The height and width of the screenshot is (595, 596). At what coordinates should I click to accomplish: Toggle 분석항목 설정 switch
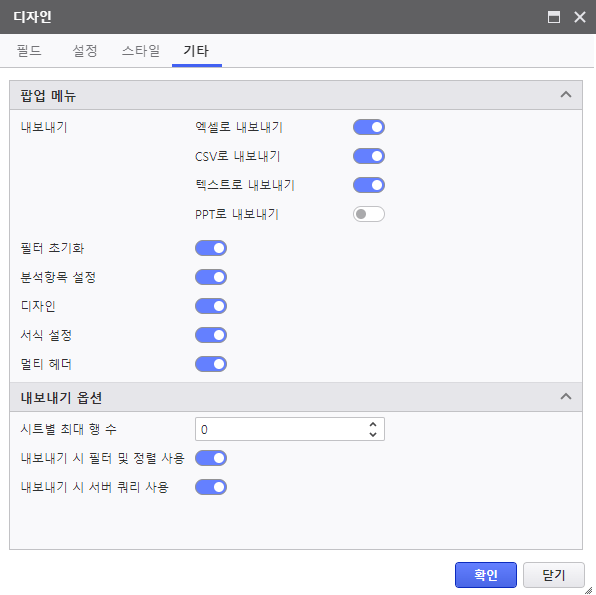click(x=211, y=277)
